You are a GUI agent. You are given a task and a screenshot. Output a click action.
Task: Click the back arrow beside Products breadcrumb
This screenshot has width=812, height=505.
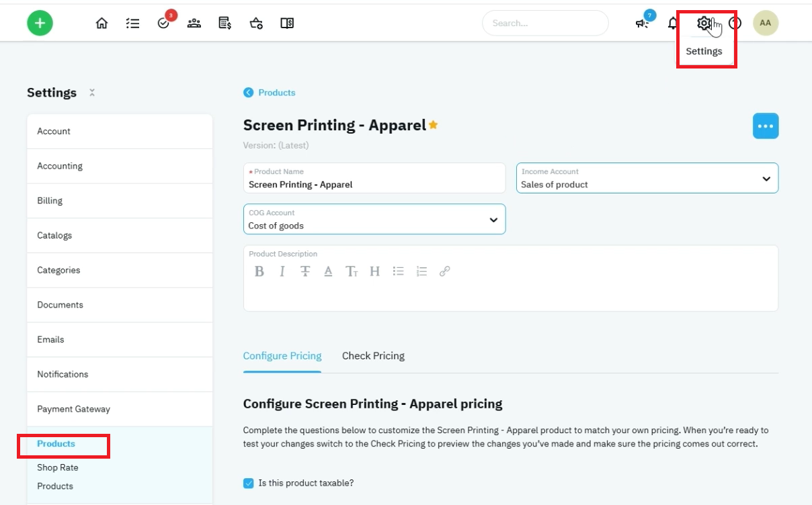[249, 93]
